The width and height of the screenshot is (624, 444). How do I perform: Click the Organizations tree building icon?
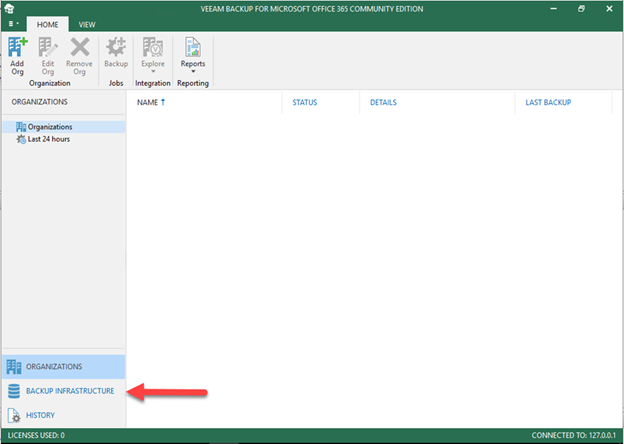[x=21, y=127]
